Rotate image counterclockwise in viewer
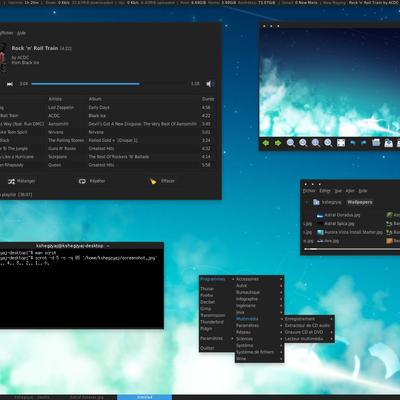Viewport: 400px width, 400px height. pos(353,143)
